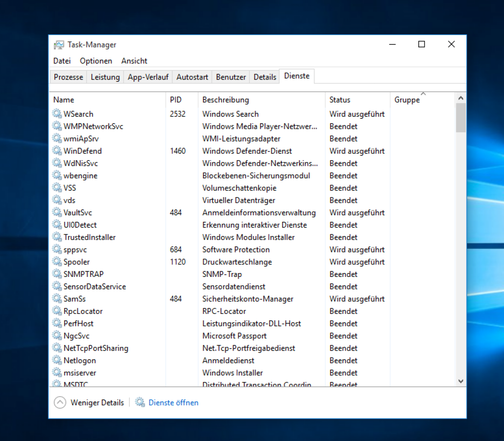Click the Sensordatendienst description
504x441 pixels.
233,286
